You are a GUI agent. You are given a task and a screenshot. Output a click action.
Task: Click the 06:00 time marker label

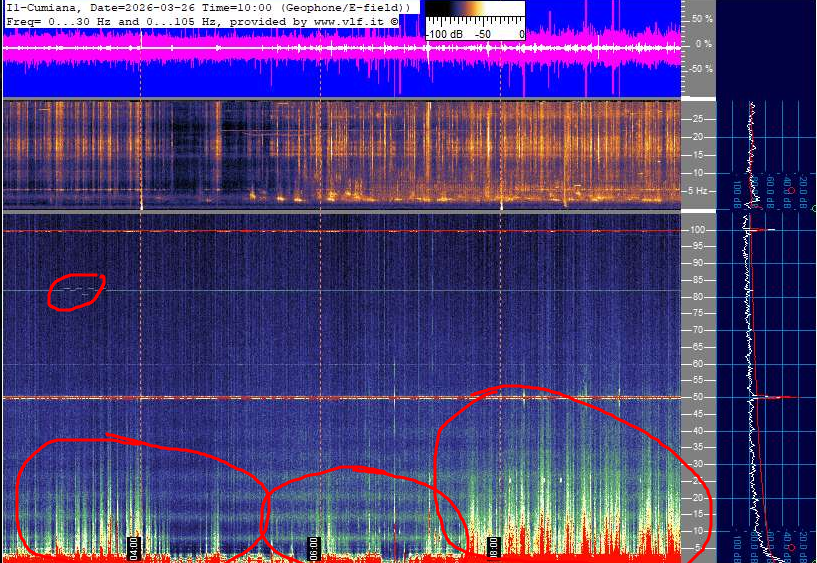point(313,547)
